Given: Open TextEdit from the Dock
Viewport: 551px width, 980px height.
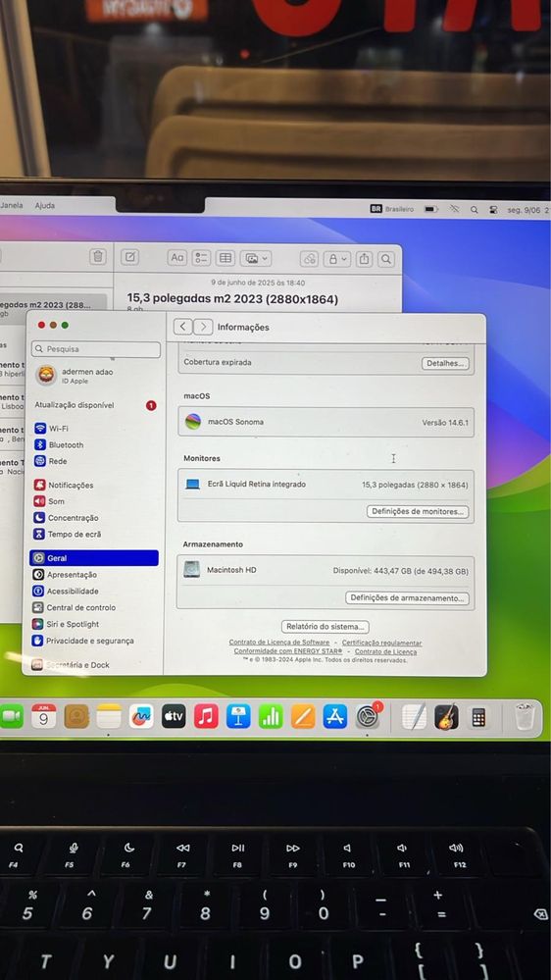Looking at the screenshot, I should point(414,716).
